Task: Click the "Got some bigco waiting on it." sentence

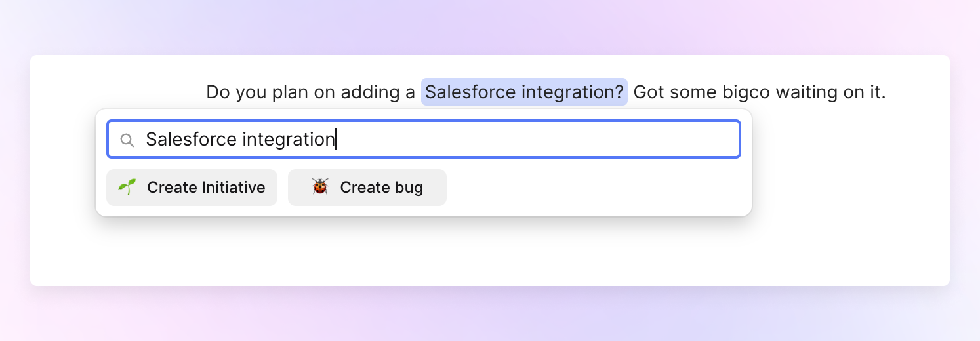Action: pyautogui.click(x=760, y=92)
